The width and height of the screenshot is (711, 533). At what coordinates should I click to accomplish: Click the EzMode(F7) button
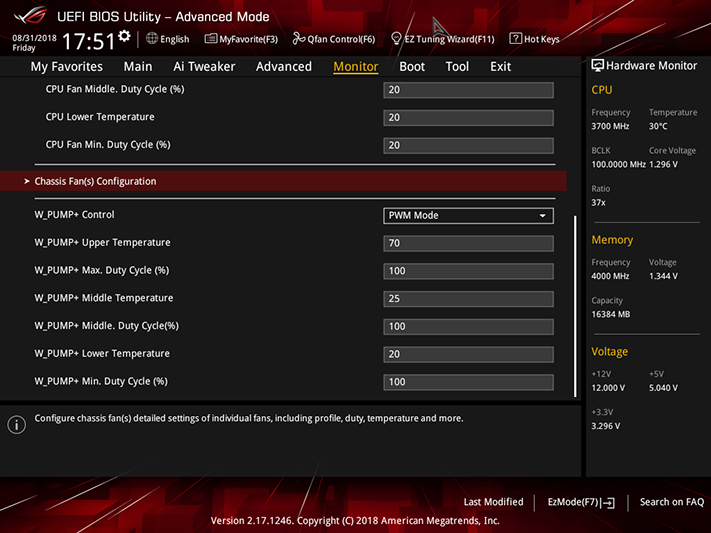coord(581,502)
